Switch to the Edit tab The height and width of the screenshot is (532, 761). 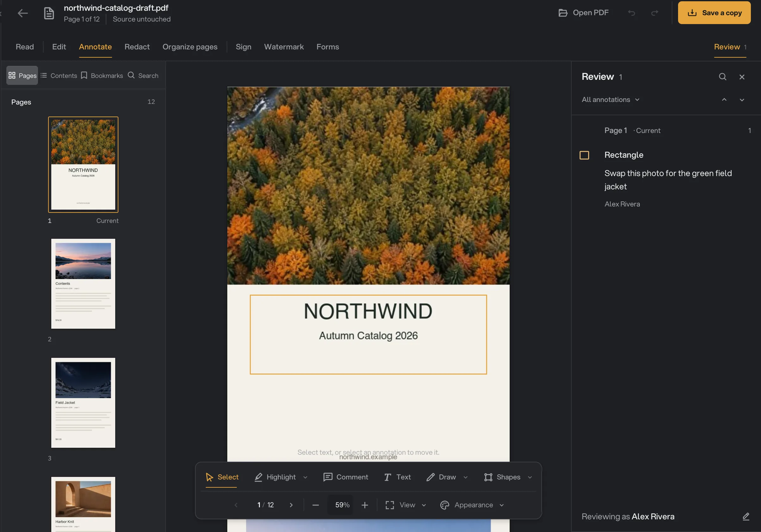(59, 47)
